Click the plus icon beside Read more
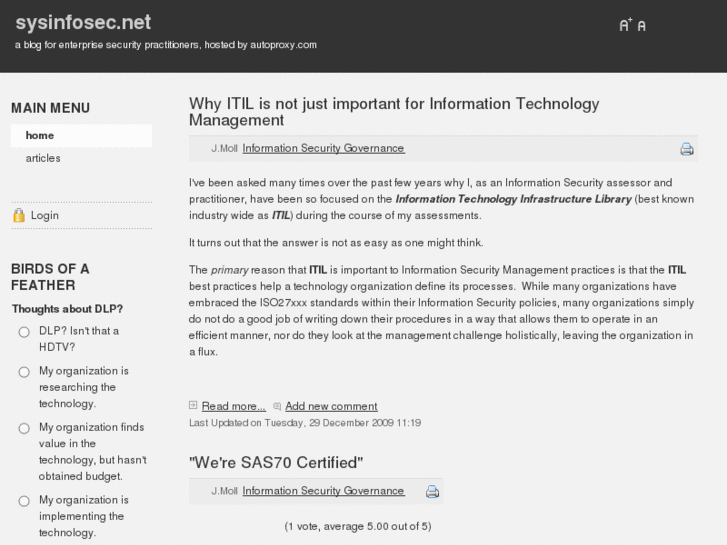The image size is (727, 545). 194,406
